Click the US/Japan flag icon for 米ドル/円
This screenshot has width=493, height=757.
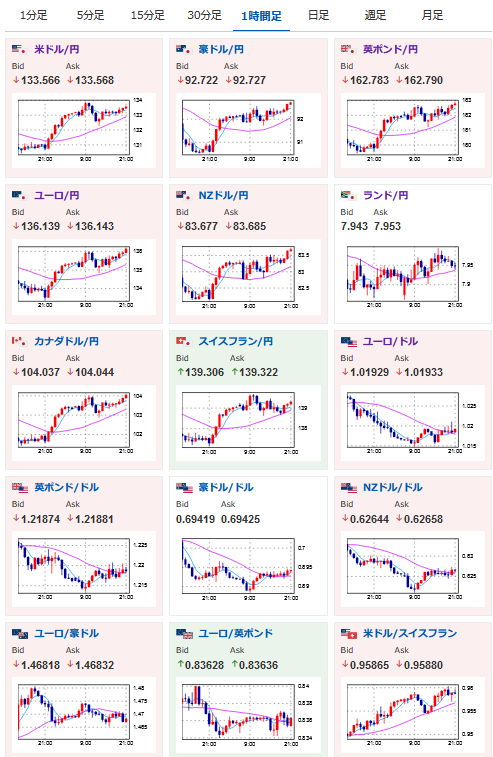pos(19,49)
